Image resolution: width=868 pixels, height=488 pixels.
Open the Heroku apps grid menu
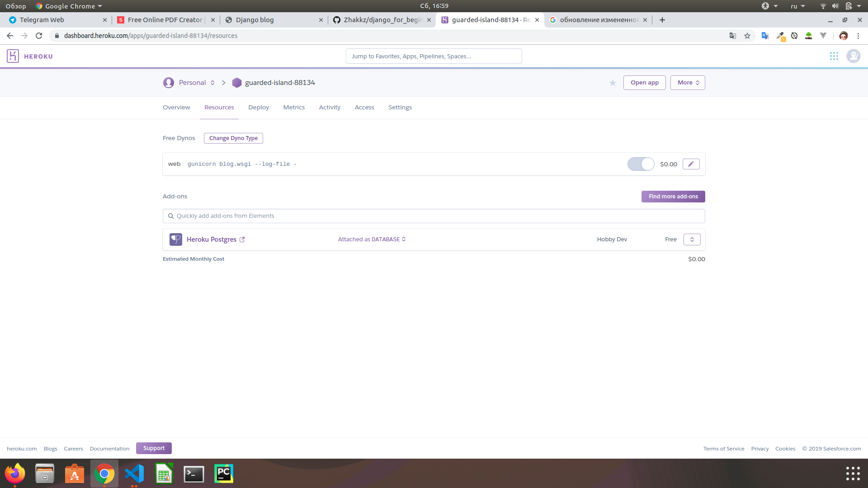point(834,56)
